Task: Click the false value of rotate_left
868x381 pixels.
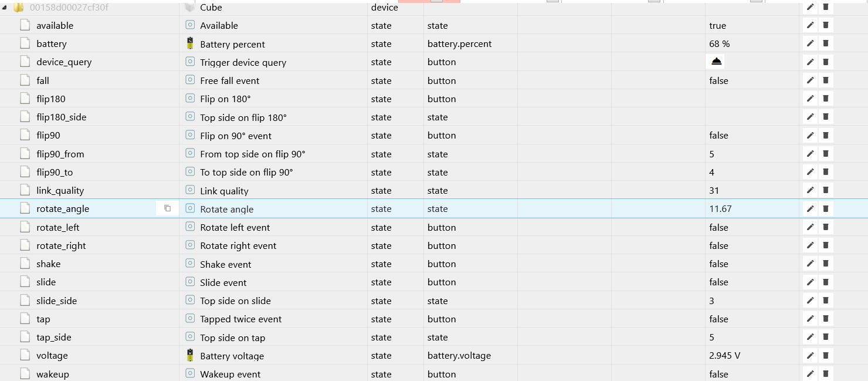Action: pos(718,227)
